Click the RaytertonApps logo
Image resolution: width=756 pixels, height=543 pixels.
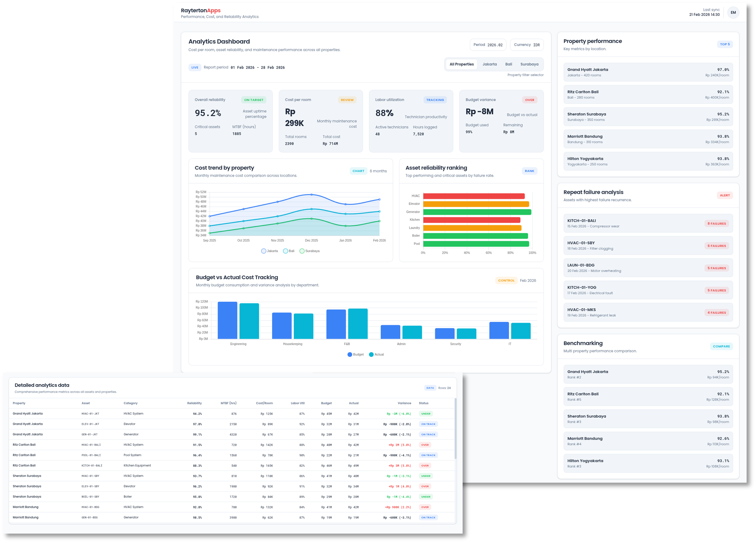(x=200, y=10)
